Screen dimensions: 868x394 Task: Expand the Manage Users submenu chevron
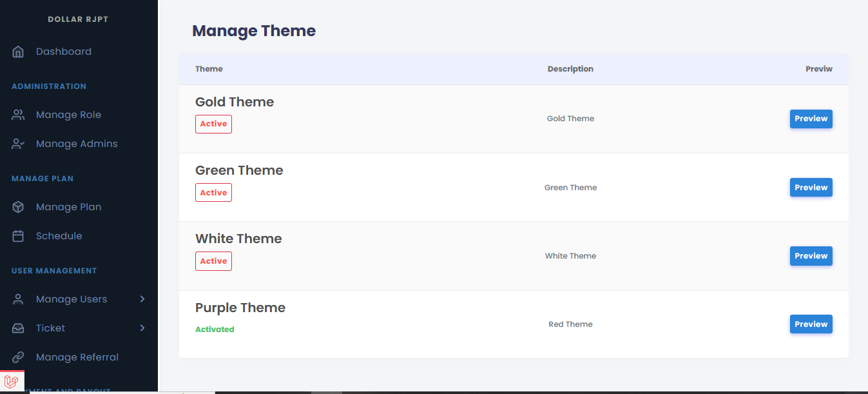[x=142, y=299]
